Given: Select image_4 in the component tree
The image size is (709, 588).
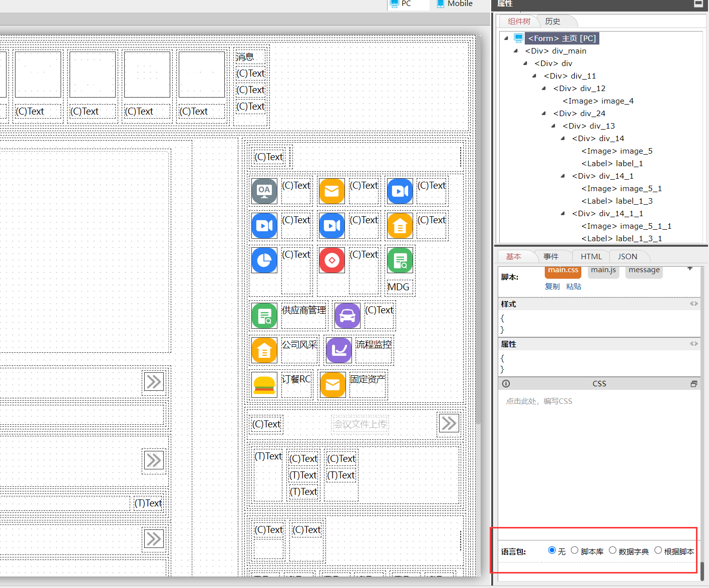Looking at the screenshot, I should click(598, 101).
